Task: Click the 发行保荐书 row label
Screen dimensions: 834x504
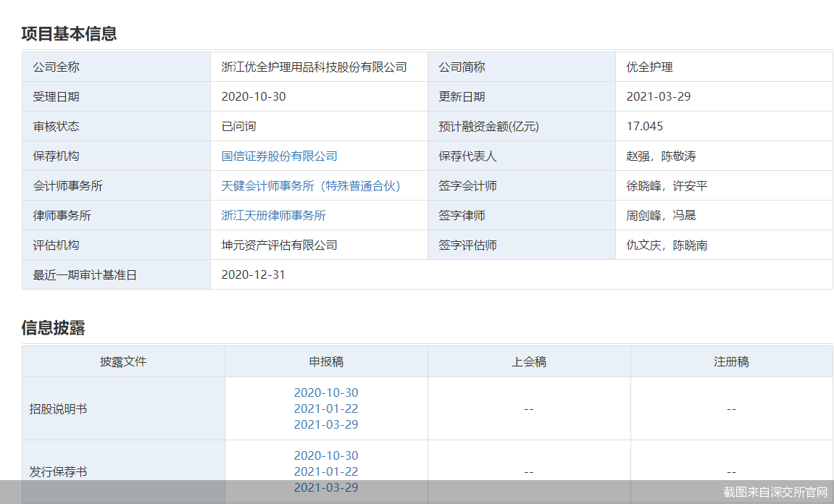Action: (58, 472)
